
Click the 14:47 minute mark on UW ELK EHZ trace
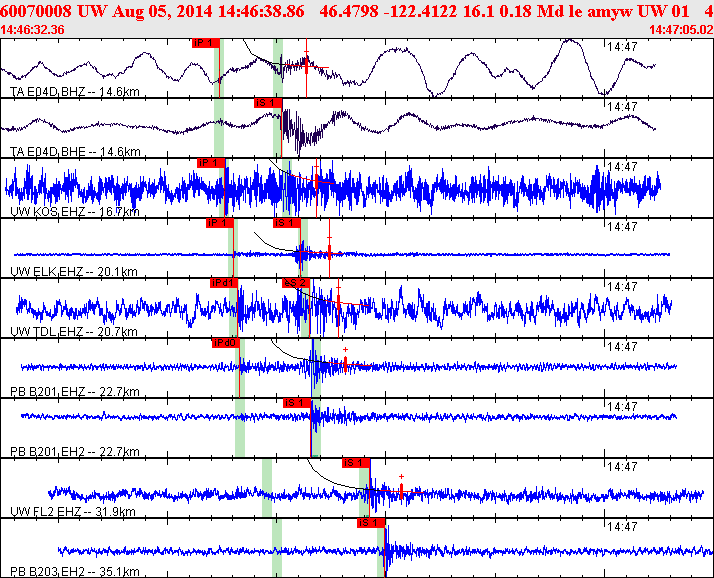[x=622, y=227]
